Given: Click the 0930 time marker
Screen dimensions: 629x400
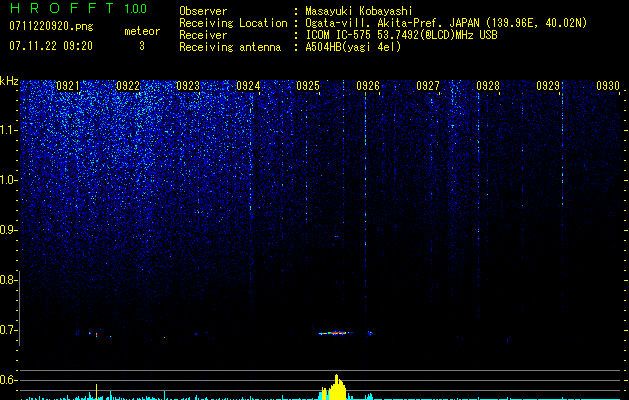Looking at the screenshot, I should pos(608,86).
